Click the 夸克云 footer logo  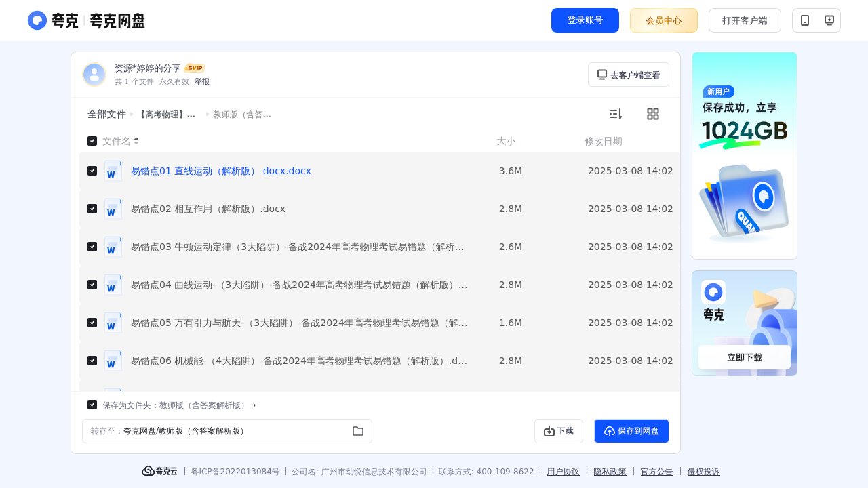[x=159, y=471]
